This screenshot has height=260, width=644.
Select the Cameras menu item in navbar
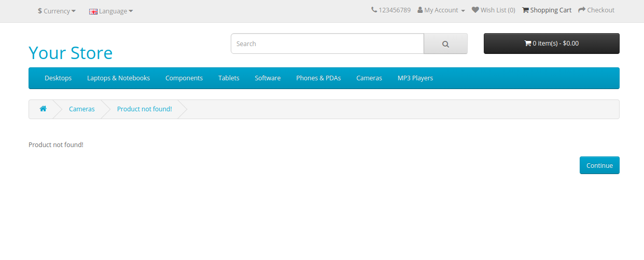(x=369, y=78)
